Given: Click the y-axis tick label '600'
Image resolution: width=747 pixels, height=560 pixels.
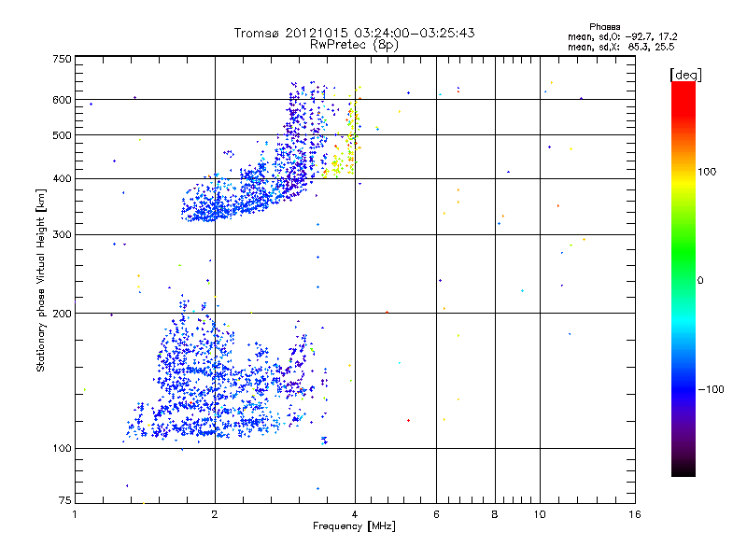Looking at the screenshot, I should 62,100.
